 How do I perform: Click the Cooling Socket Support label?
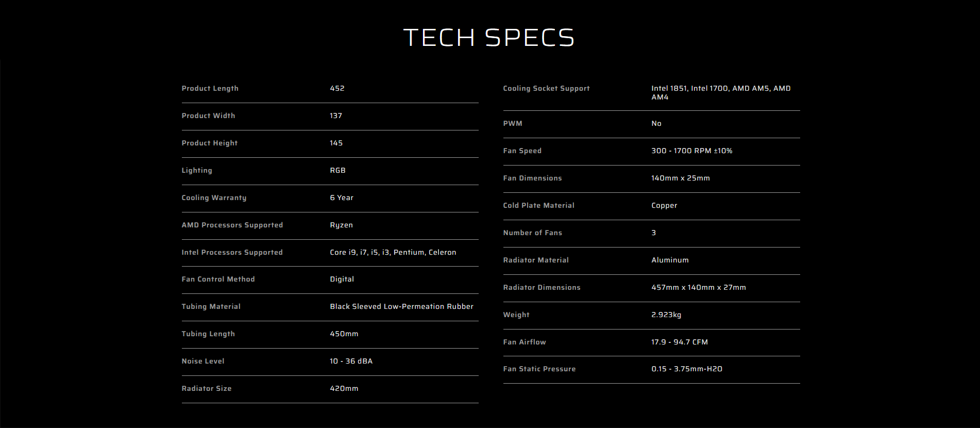[546, 89]
